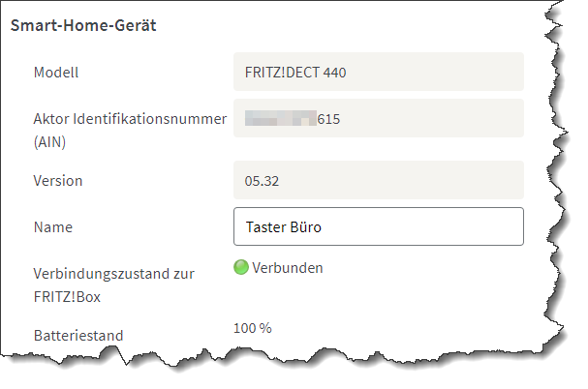This screenshot has height=389, width=588.
Task: Click the Modell field FRITZ!DECT 440
Action: coord(379,72)
